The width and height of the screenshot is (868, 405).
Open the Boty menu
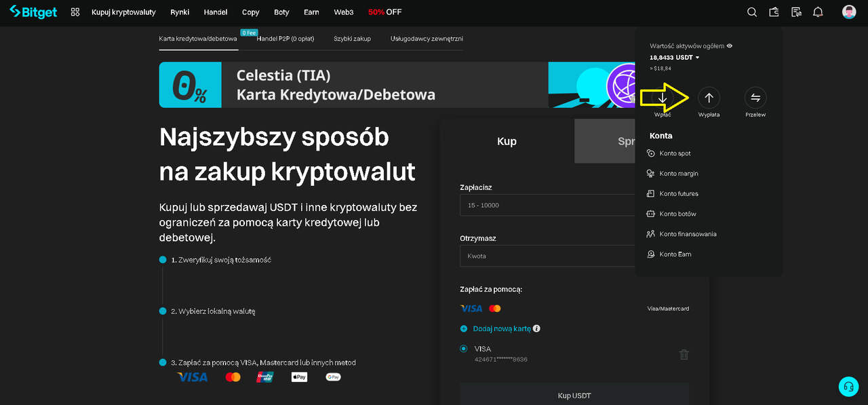point(281,12)
